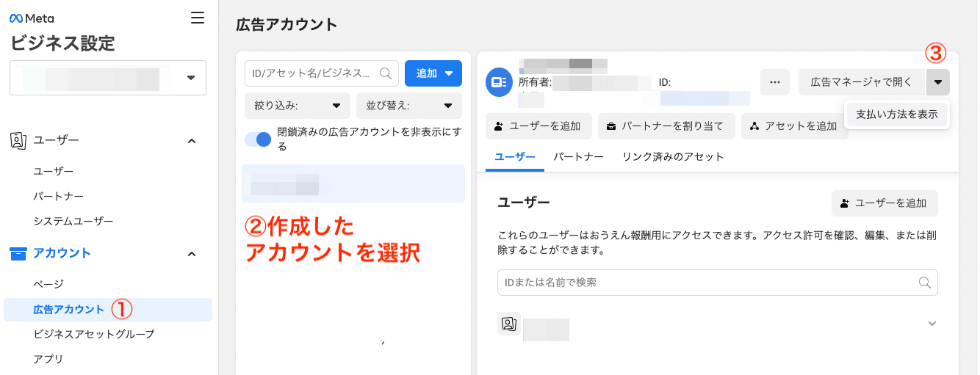Click the blue ad account icon
Viewport: 980px width, 375px height.
[x=499, y=82]
